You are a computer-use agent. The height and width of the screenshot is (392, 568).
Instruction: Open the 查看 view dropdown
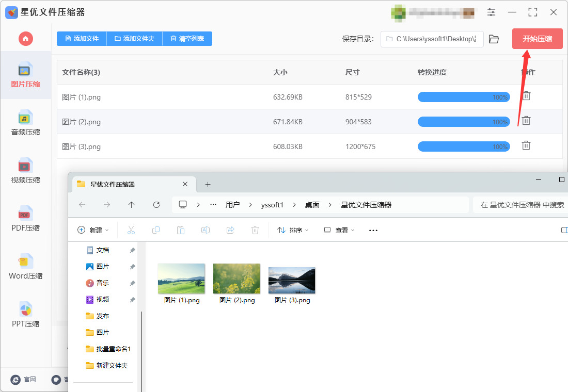point(339,230)
